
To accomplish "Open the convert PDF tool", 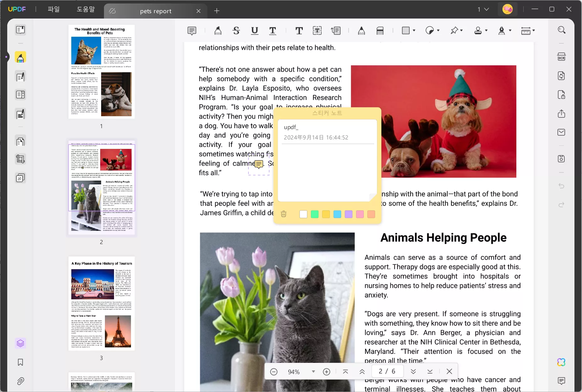I will (561, 76).
